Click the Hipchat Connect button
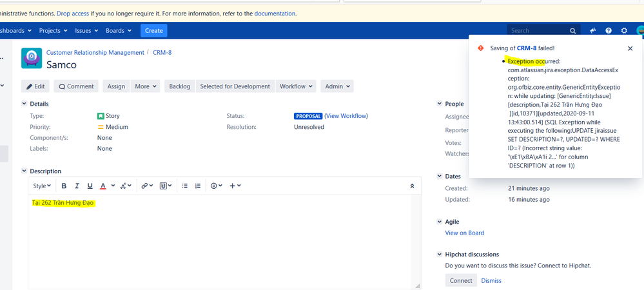 point(461,280)
